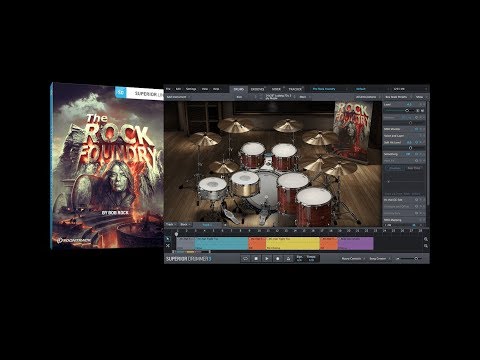Select the teal song block
Image resolution: width=480 pixels, height=360 pixels.
coord(222,243)
